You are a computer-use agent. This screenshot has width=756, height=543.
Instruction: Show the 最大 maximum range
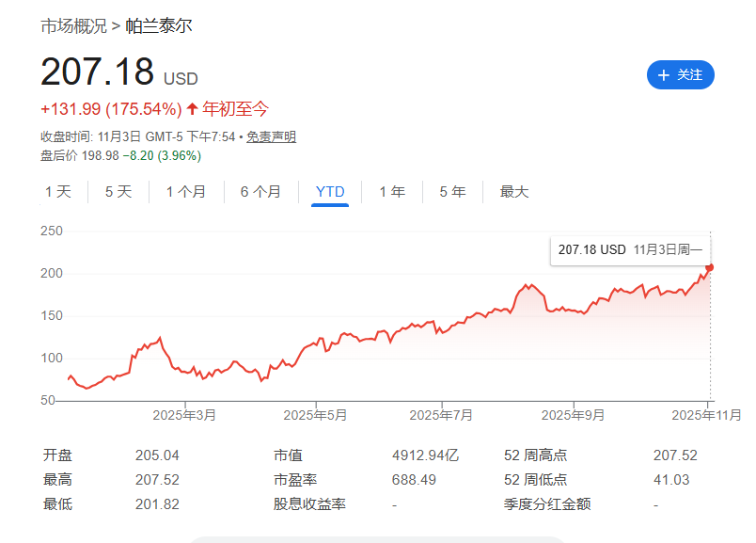[x=514, y=192]
